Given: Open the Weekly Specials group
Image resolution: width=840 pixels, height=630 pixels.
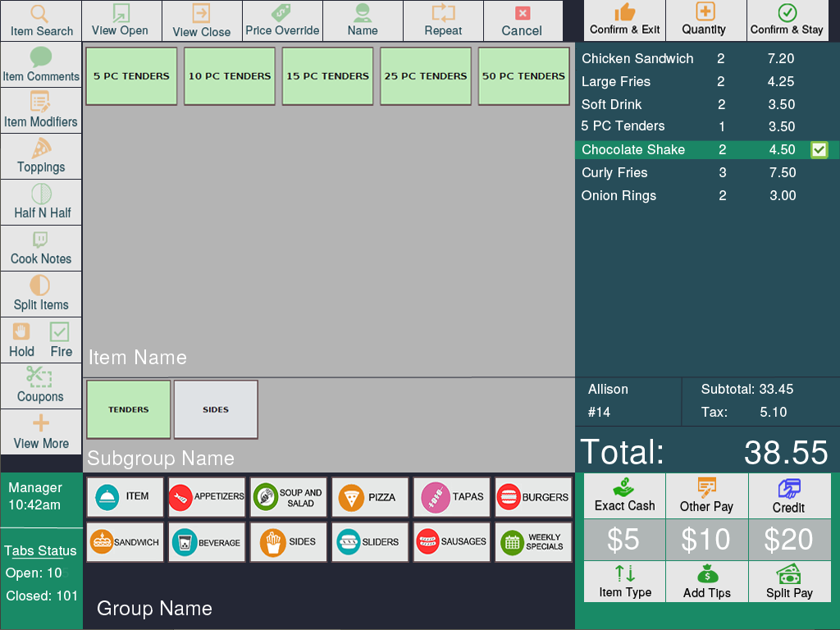Looking at the screenshot, I should [533, 542].
